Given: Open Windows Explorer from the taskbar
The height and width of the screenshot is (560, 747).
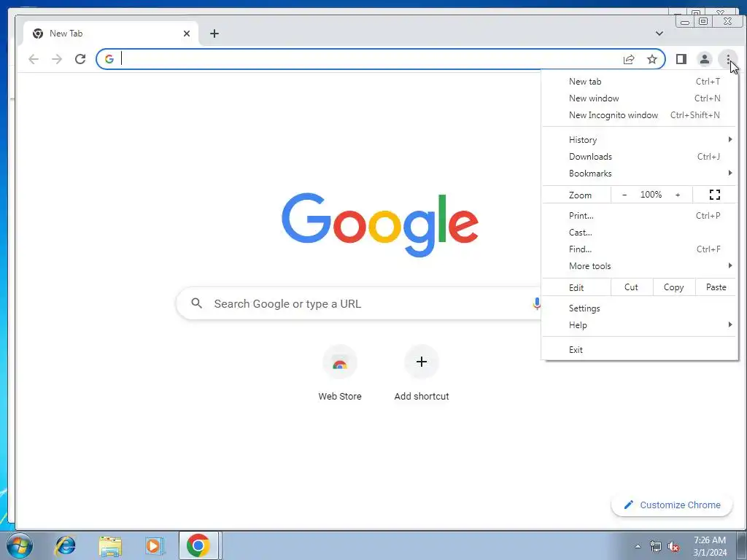Looking at the screenshot, I should 110,545.
